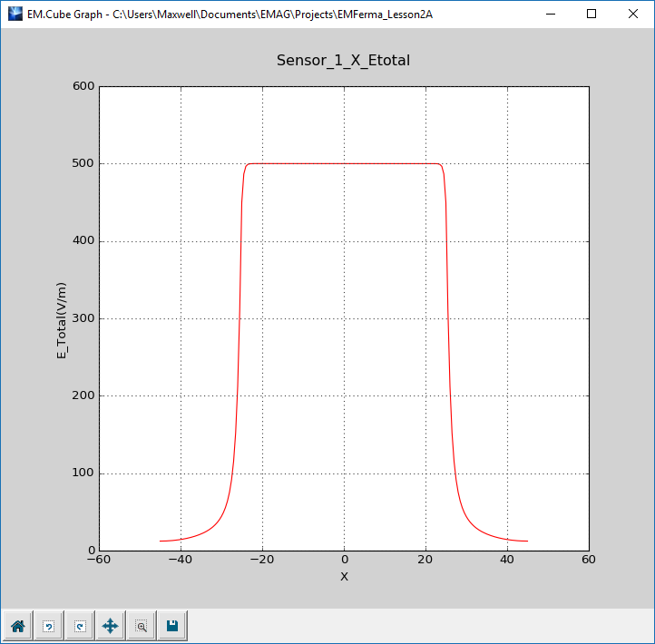Close the EM.Cube Graph window
Image resolution: width=655 pixels, height=644 pixels.
[633, 15]
